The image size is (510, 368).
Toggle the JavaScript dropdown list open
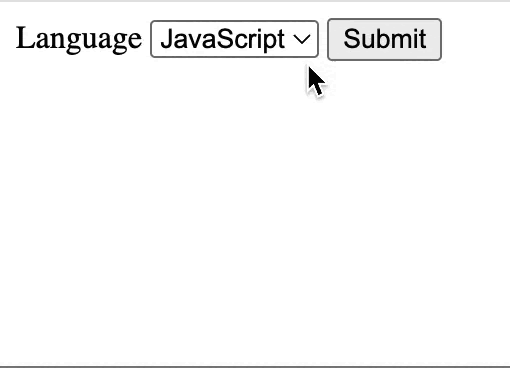point(234,39)
